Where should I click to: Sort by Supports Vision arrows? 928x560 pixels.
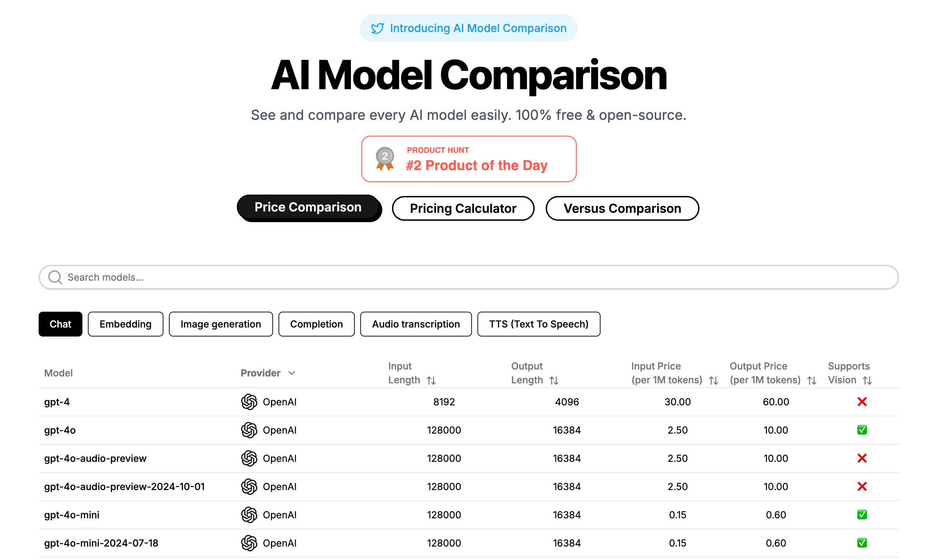coord(867,381)
